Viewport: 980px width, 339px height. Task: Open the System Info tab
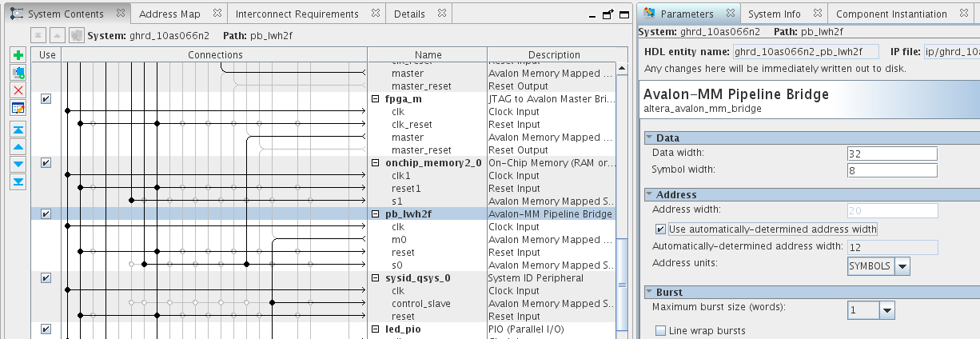click(x=774, y=14)
